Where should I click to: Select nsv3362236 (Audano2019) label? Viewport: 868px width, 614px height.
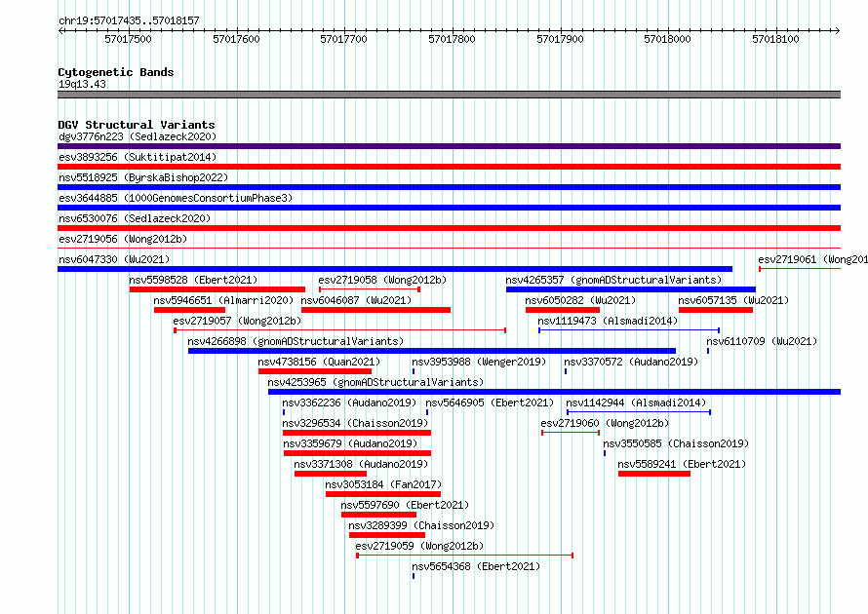pyautogui.click(x=349, y=403)
